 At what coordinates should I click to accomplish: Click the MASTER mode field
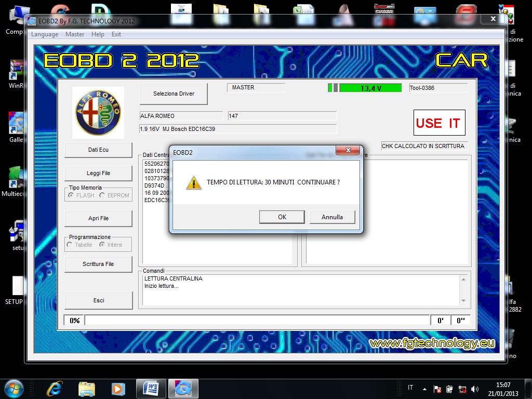click(256, 87)
